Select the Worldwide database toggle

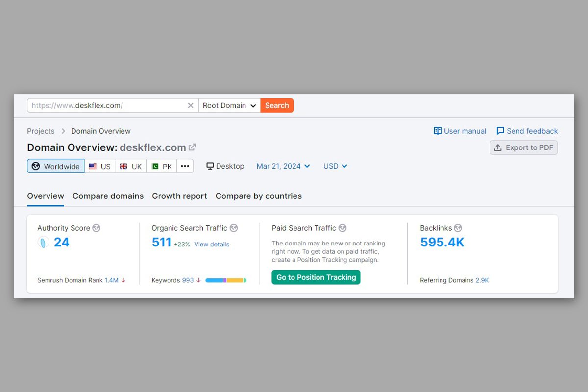tap(56, 166)
